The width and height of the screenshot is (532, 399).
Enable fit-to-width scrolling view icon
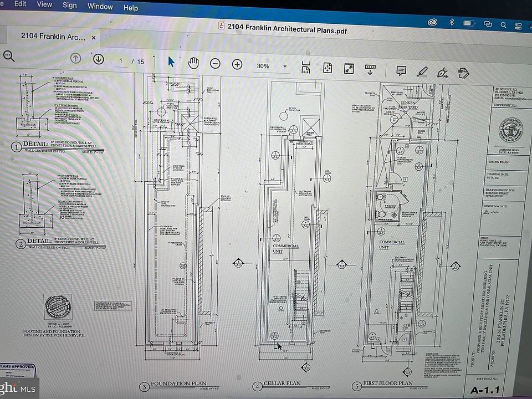coord(306,68)
